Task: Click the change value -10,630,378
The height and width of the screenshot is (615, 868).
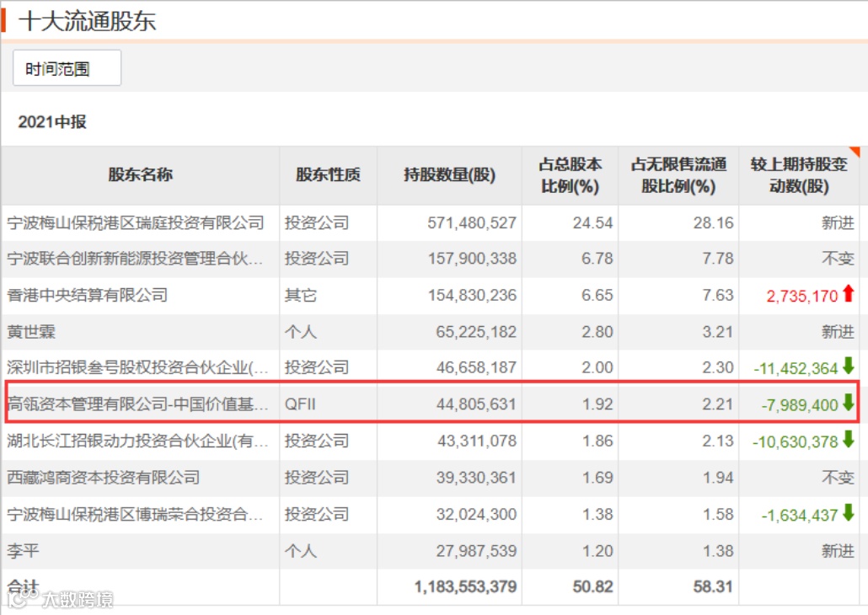Action: pos(796,441)
